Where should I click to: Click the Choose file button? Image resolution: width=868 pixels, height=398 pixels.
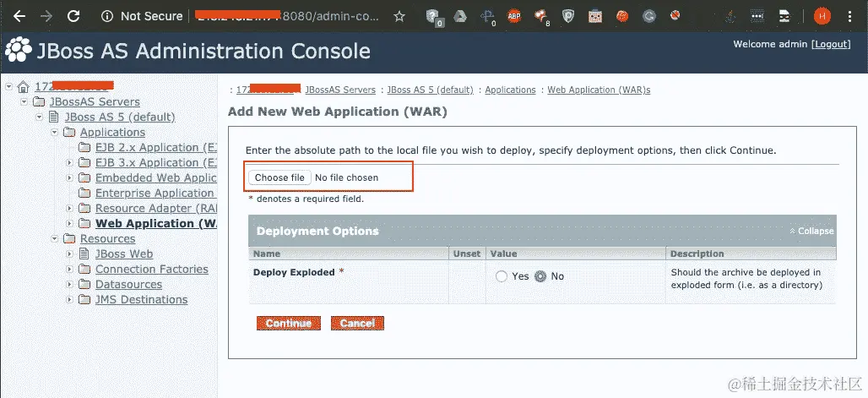tap(279, 177)
